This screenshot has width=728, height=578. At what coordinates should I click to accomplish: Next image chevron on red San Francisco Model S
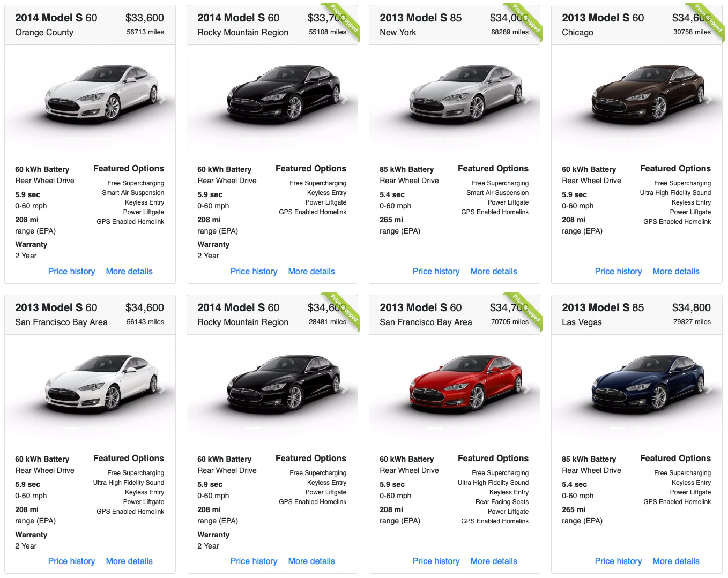pos(526,389)
